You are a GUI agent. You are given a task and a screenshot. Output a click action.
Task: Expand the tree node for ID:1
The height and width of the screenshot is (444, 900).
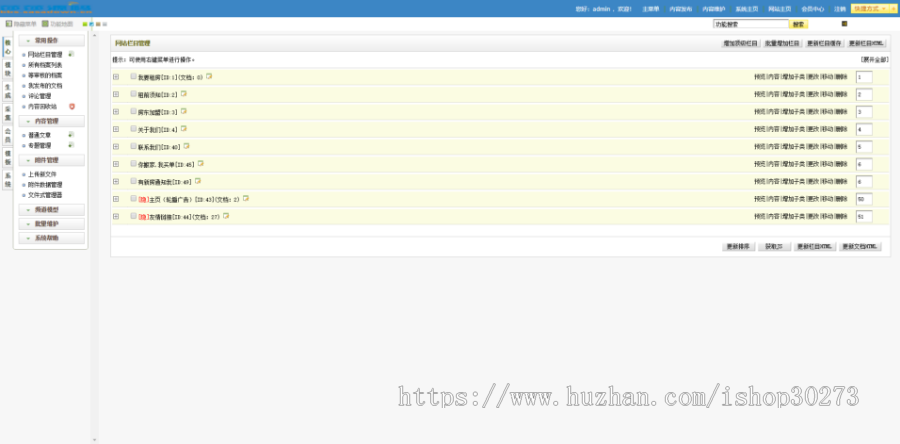point(116,76)
